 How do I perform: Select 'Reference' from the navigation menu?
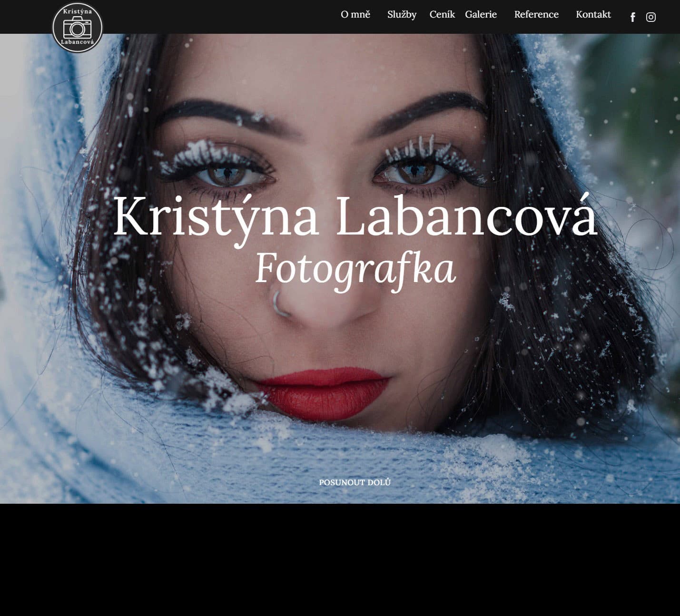536,15
